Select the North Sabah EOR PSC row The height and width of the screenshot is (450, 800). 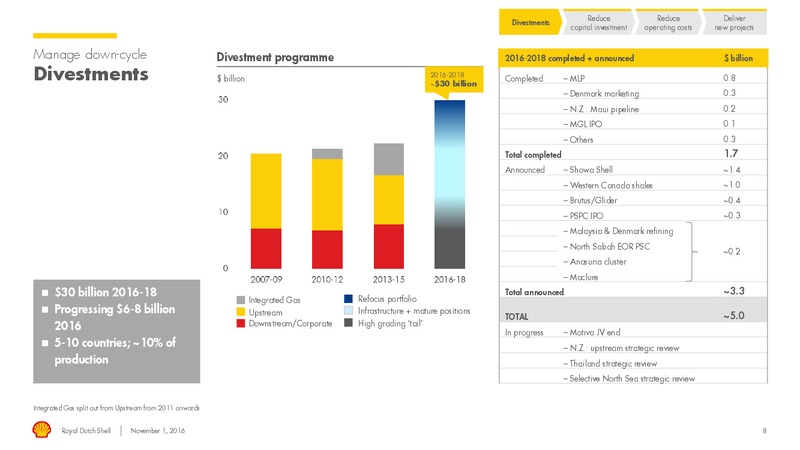tap(609, 246)
